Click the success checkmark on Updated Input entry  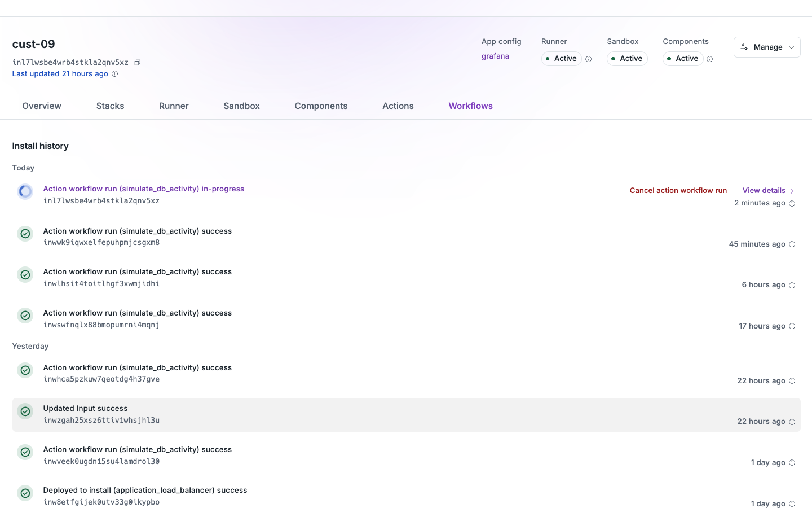(25, 411)
